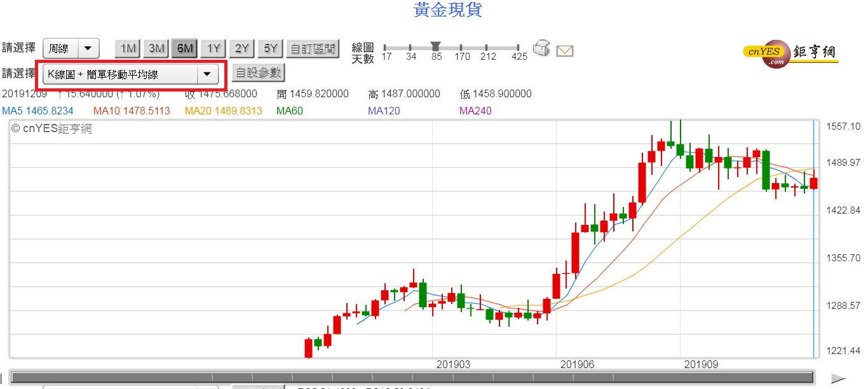Click the MA60 label
This screenshot has height=389, width=868.
(289, 111)
